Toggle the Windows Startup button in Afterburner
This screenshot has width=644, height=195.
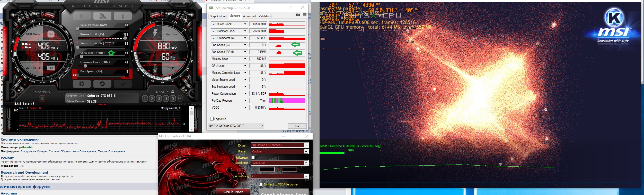pos(42,99)
